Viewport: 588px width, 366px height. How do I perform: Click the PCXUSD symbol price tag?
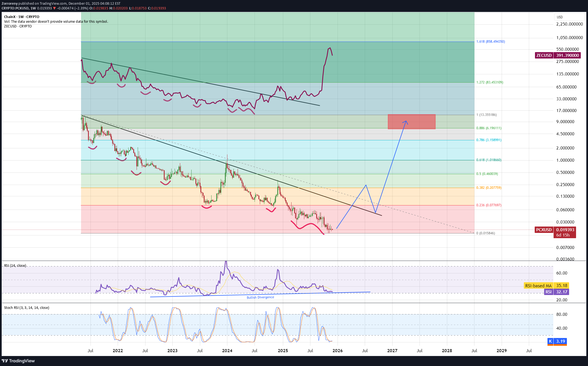click(x=544, y=230)
